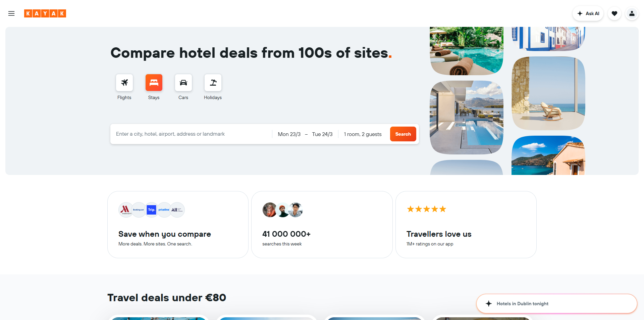
Task: Click the rocking chair seaside photo
Action: pos(548,93)
